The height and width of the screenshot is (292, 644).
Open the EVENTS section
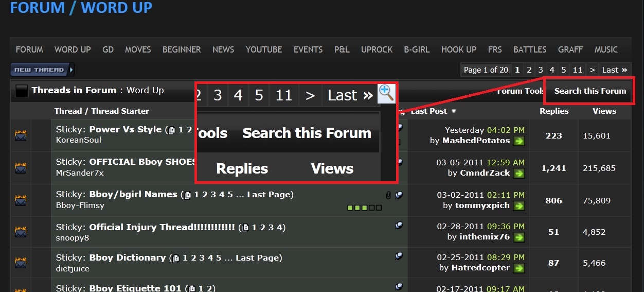308,49
